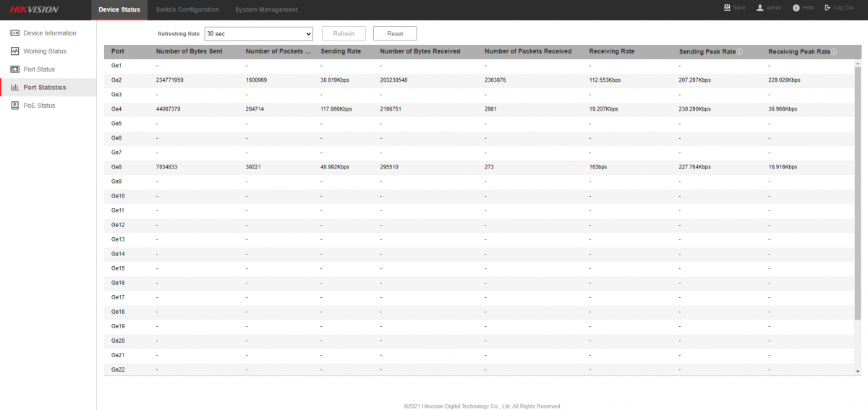Viewport: 868px width, 410px height.
Task: Click the Save disk icon in header
Action: pos(727,7)
